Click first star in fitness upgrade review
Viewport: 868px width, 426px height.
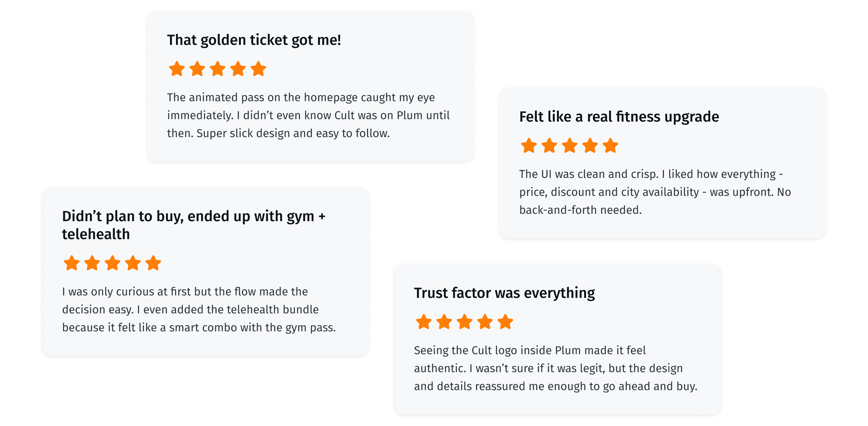pos(529,145)
